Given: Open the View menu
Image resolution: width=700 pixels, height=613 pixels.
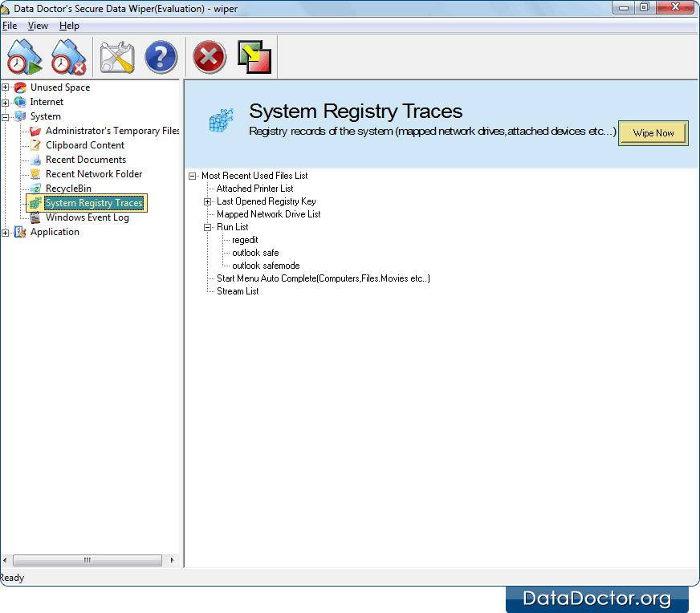Looking at the screenshot, I should pos(38,26).
